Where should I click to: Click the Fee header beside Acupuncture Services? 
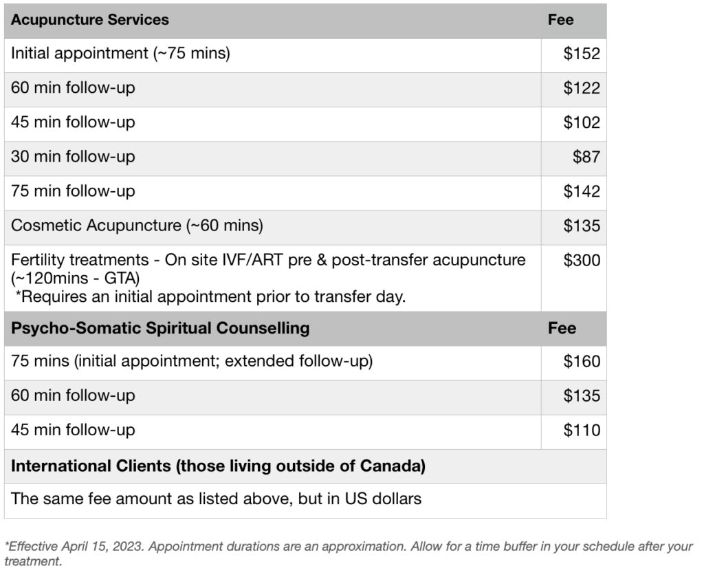560,20
